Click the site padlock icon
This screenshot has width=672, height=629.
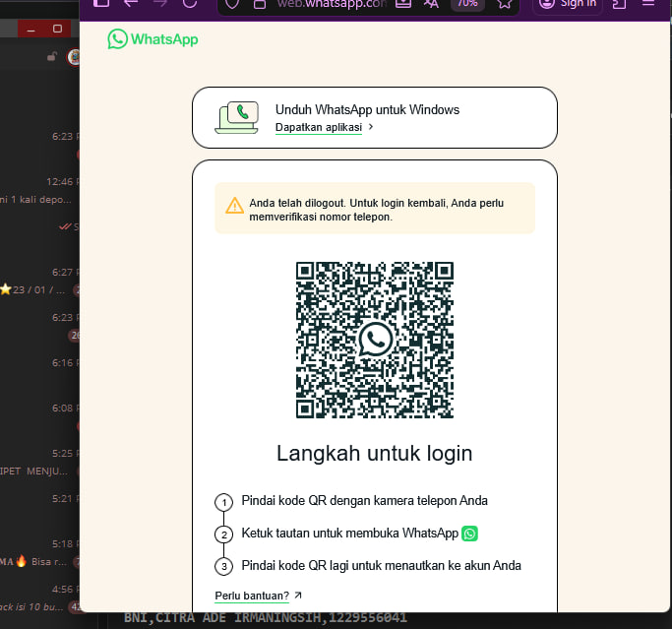[x=260, y=4]
